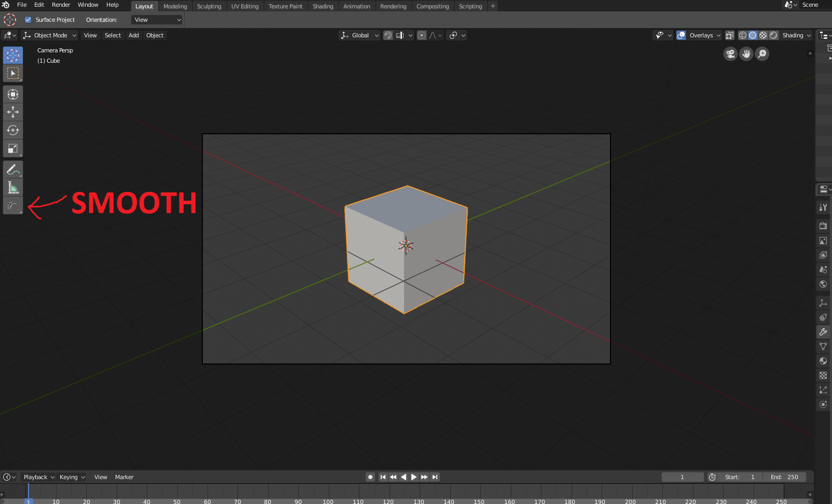Select the Scale tool
This screenshot has height=504, width=832.
[13, 148]
